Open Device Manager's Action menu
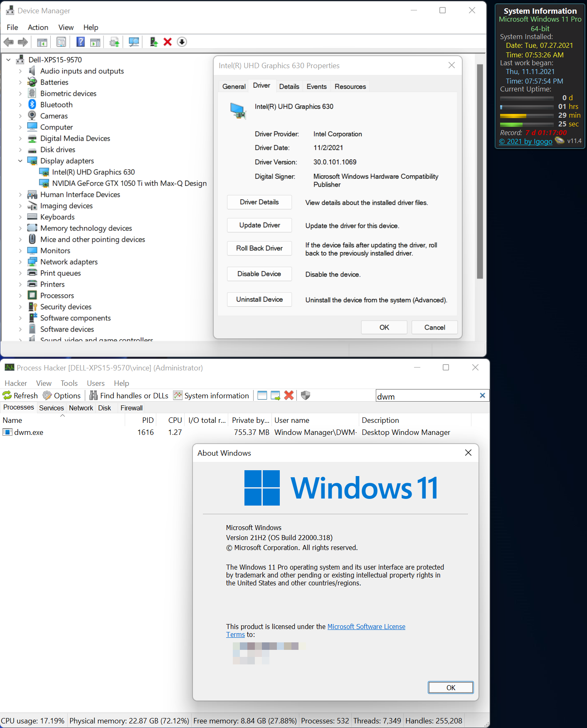This screenshot has height=728, width=587. click(38, 27)
